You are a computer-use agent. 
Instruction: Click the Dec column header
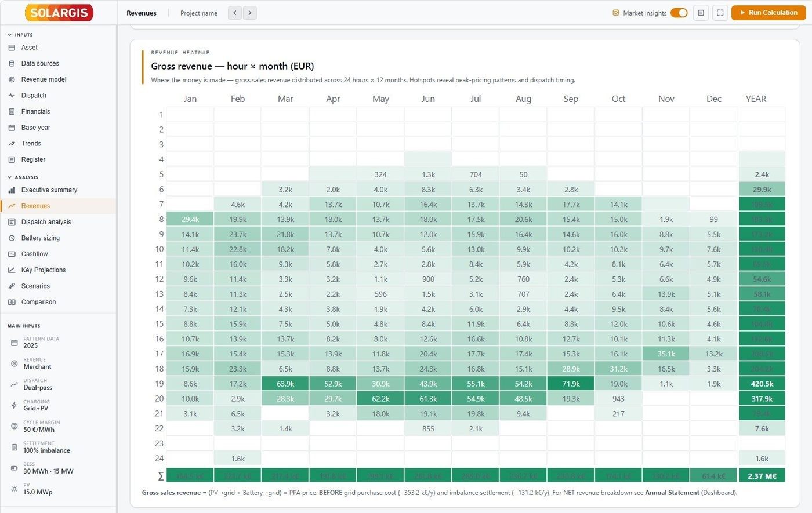(x=714, y=99)
